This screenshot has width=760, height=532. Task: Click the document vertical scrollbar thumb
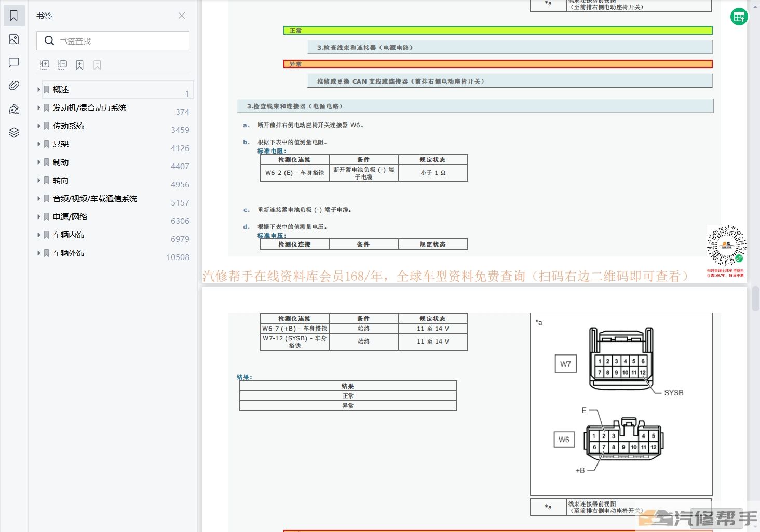point(755,298)
